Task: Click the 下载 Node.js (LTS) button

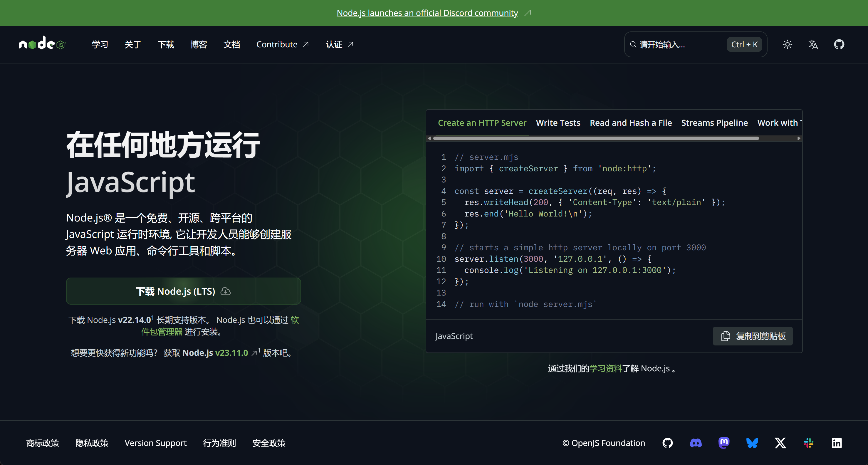Action: click(183, 291)
